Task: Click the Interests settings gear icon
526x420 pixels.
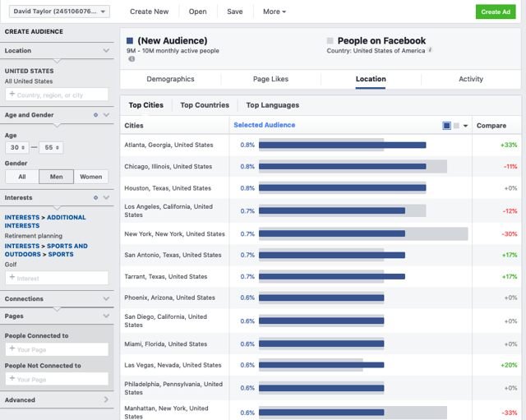Action: 95,197
